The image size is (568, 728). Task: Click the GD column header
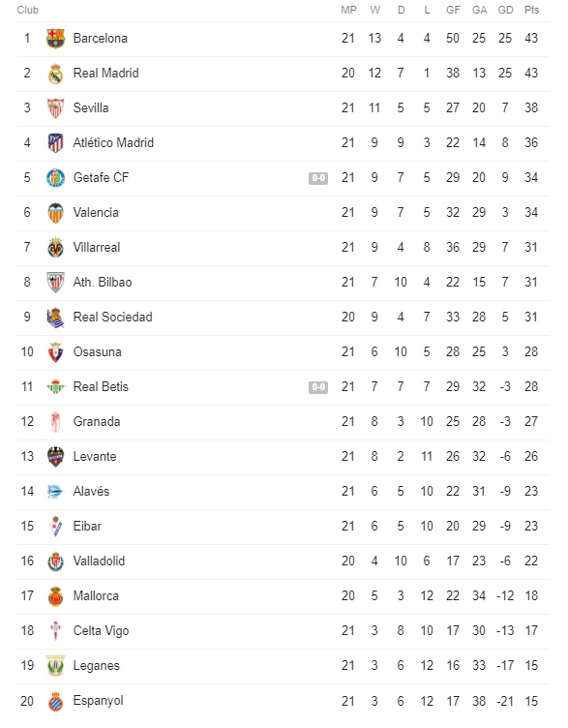point(505,10)
